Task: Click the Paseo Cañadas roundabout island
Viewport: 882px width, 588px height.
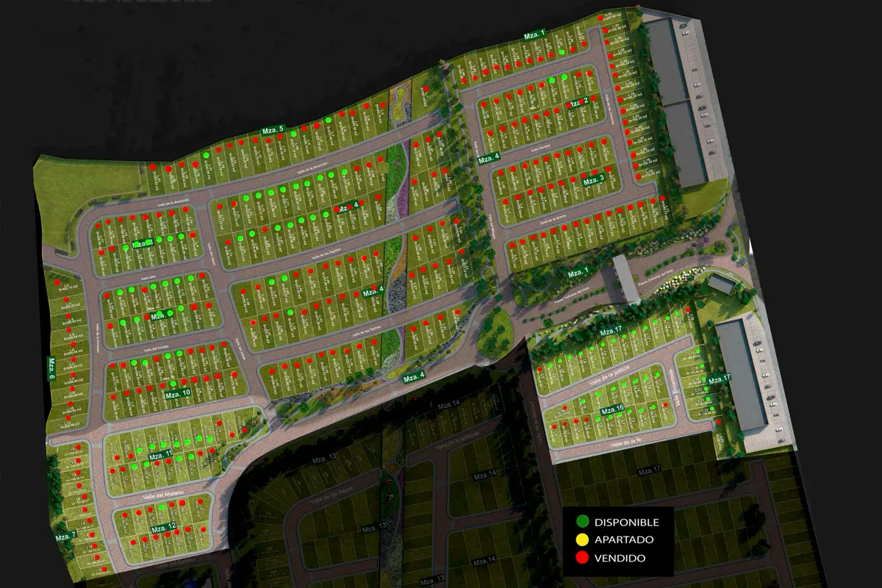Action: (x=495, y=329)
